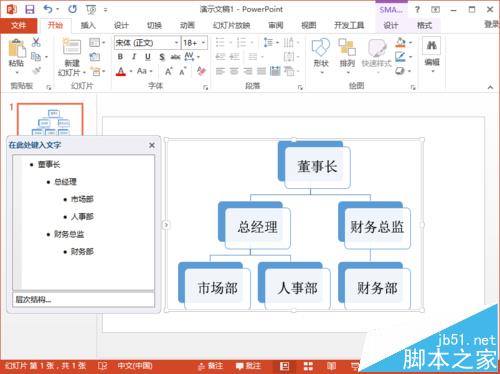500x374 pixels.
Task: Click shape fill paint bucket
Action: point(400,42)
